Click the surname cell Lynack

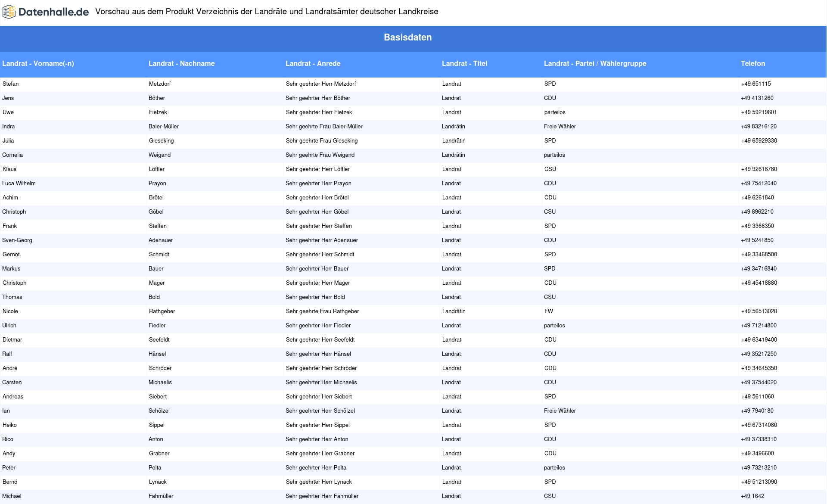pyautogui.click(x=158, y=482)
